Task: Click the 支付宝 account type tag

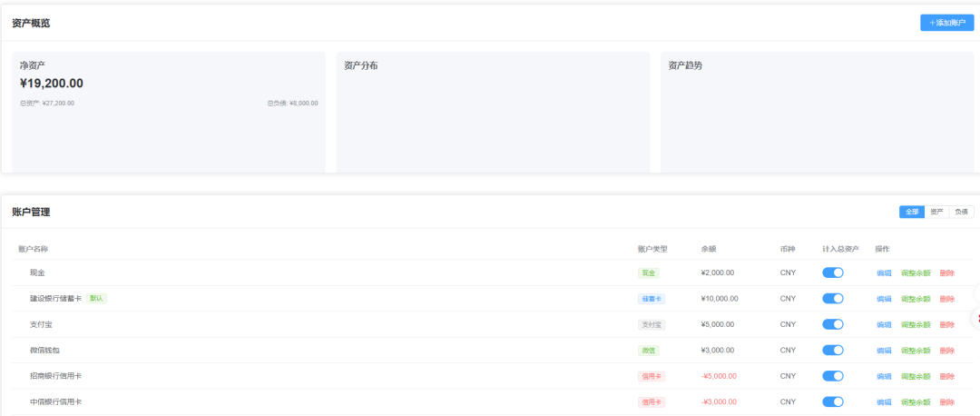Action: (652, 324)
